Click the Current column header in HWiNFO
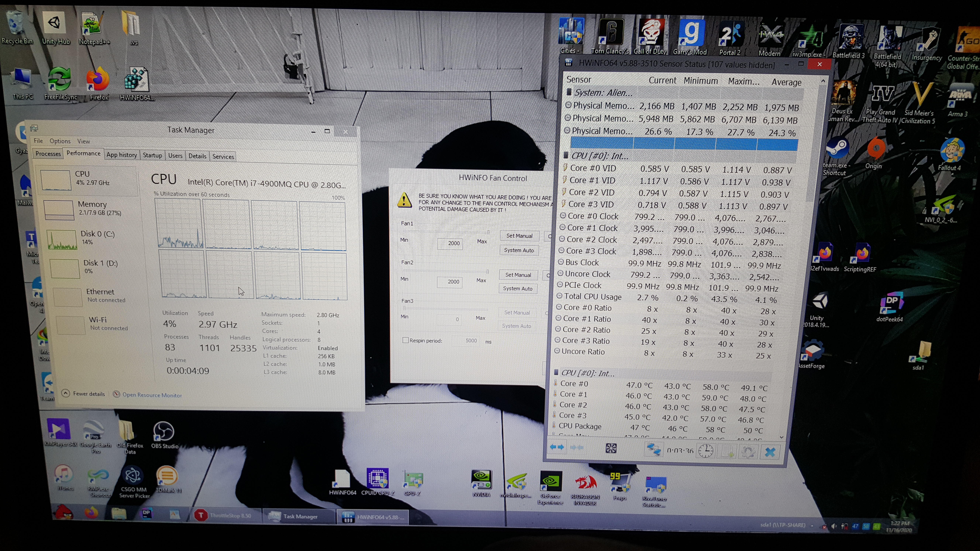 (x=662, y=81)
